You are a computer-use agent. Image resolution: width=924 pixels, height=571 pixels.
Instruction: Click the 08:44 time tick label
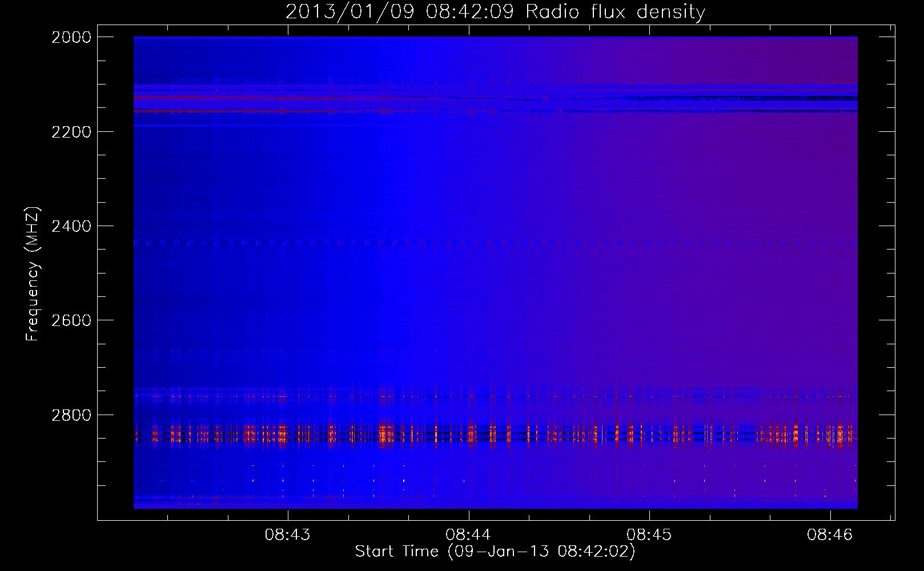(x=468, y=534)
